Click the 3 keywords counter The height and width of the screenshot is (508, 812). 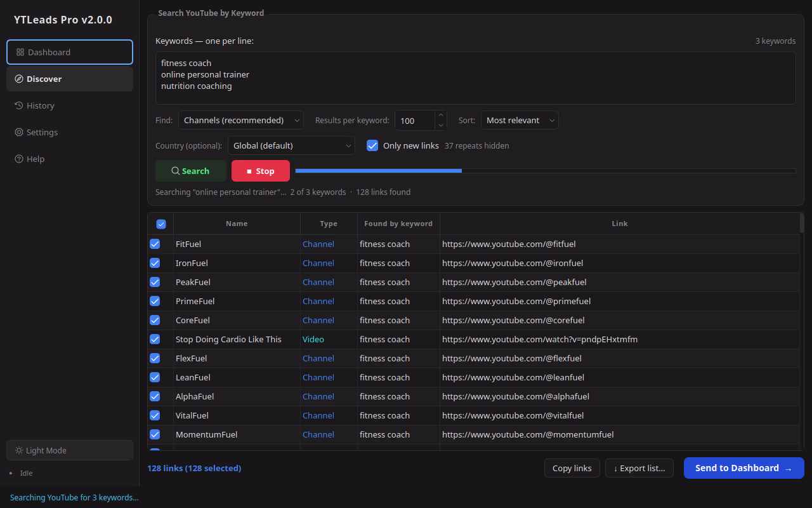tap(775, 41)
